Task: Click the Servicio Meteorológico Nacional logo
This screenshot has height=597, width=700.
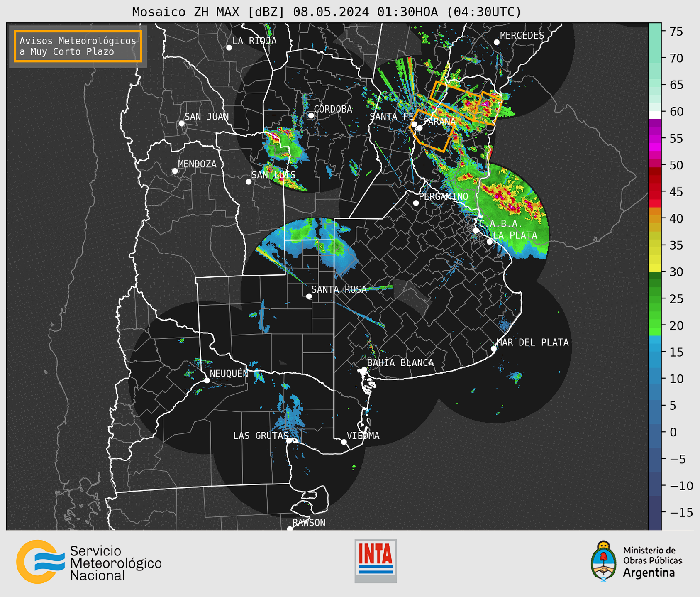Action: tap(89, 563)
